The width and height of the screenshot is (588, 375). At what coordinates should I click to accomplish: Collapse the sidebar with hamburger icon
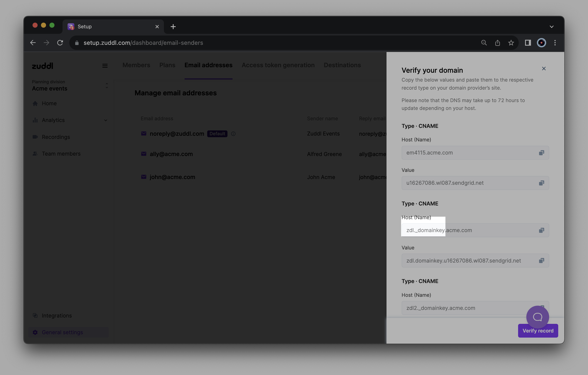coord(105,66)
